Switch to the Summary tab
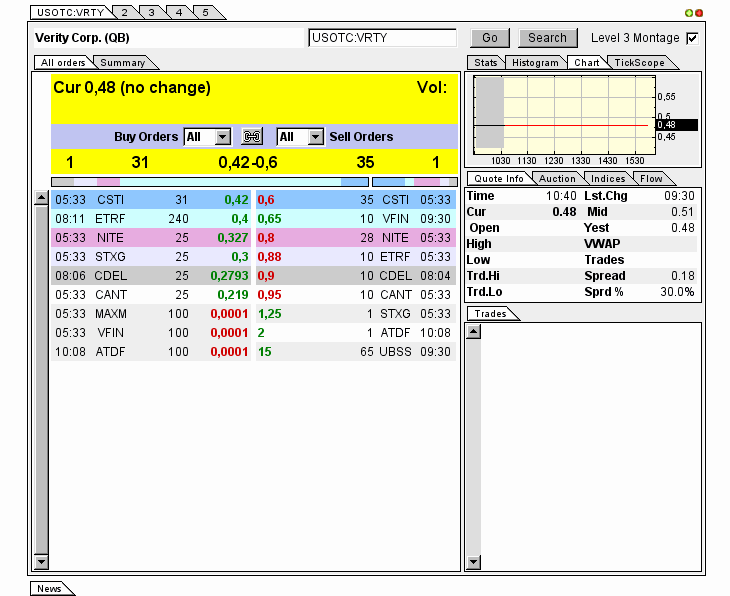 click(122, 63)
